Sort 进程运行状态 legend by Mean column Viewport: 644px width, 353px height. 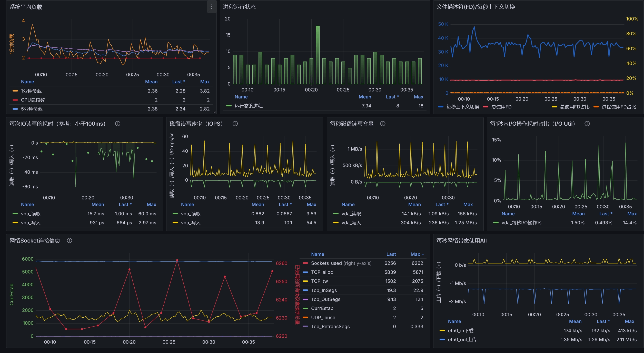point(365,97)
